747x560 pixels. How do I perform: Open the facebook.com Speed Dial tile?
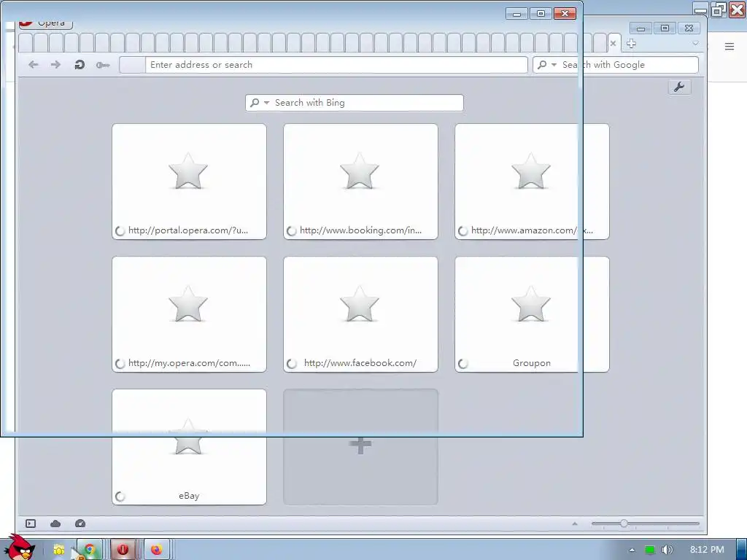360,314
